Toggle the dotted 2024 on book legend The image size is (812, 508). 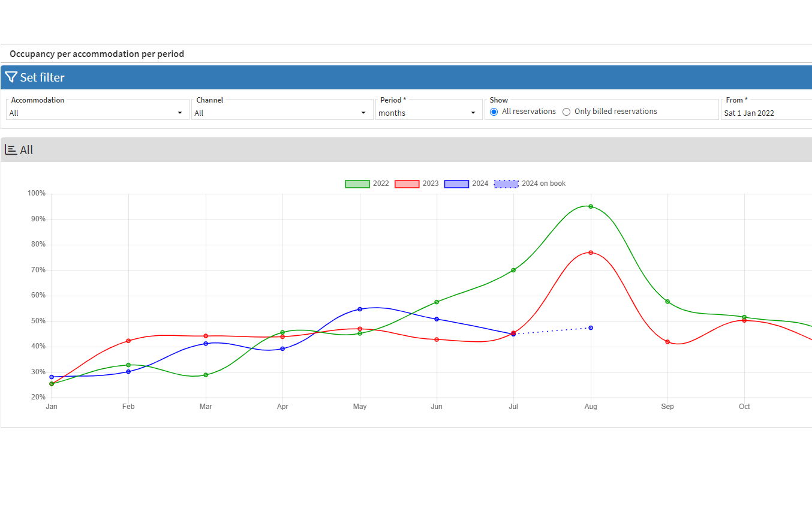pos(506,184)
